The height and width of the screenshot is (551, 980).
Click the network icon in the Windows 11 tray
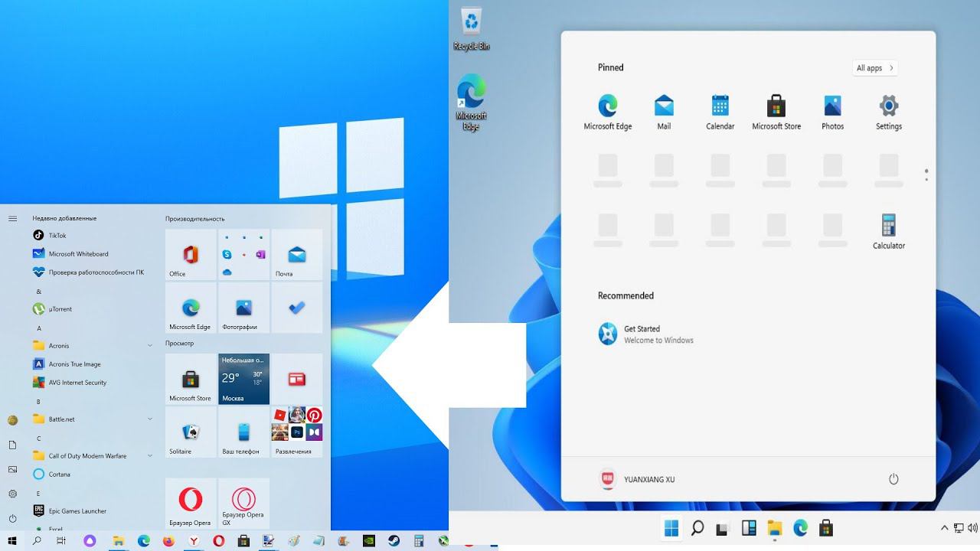(959, 527)
